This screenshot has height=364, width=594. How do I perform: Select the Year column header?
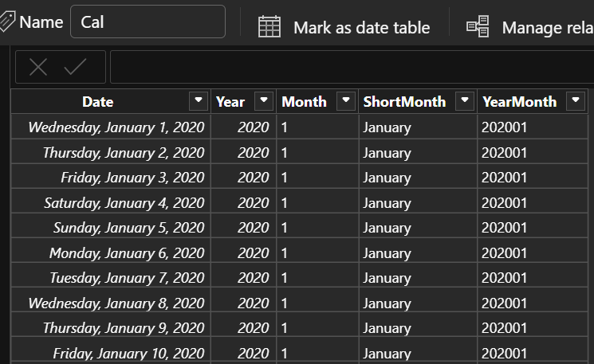click(x=230, y=102)
